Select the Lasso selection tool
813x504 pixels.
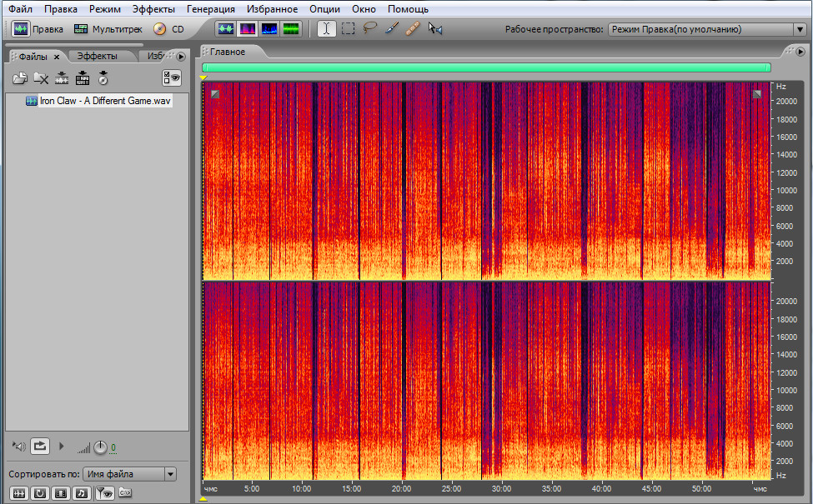click(x=369, y=29)
